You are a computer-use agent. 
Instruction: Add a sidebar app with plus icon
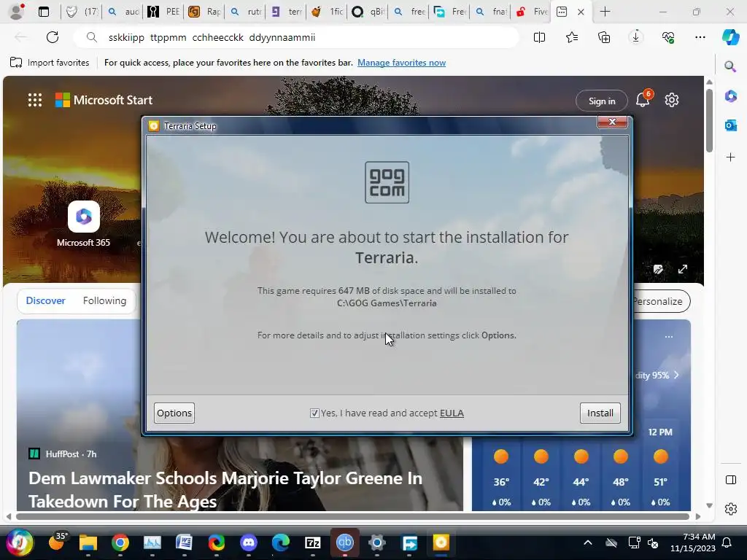tap(730, 157)
